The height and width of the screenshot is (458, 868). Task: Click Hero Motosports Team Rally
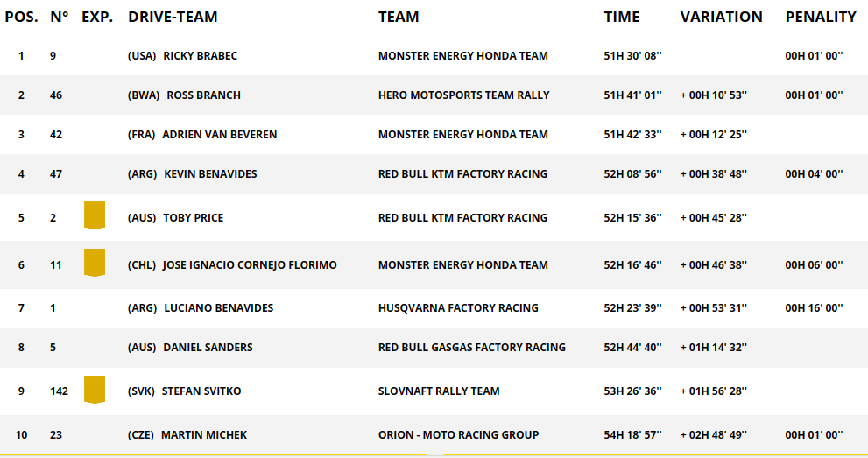coord(463,95)
